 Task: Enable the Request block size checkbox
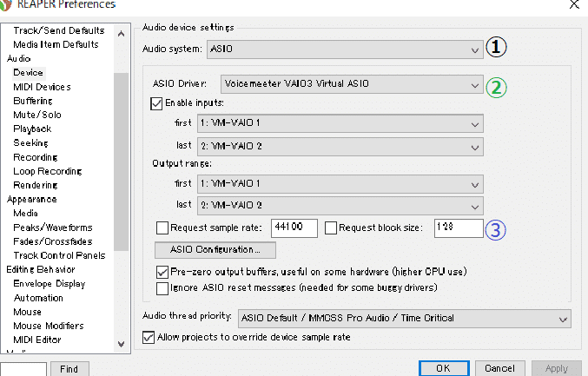(330, 228)
